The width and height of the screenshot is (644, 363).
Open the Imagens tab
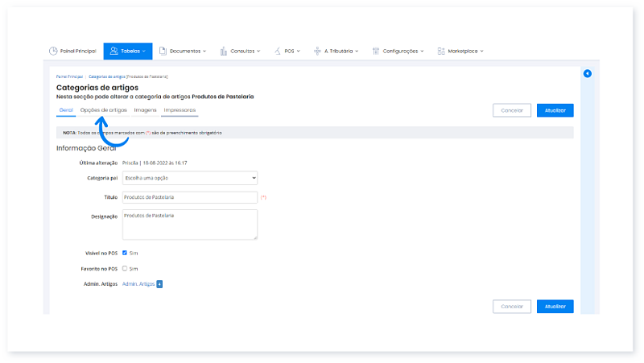(x=145, y=109)
